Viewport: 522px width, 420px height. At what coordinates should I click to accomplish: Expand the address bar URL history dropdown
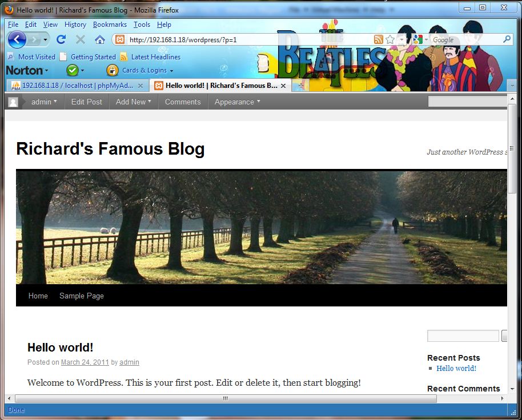402,40
